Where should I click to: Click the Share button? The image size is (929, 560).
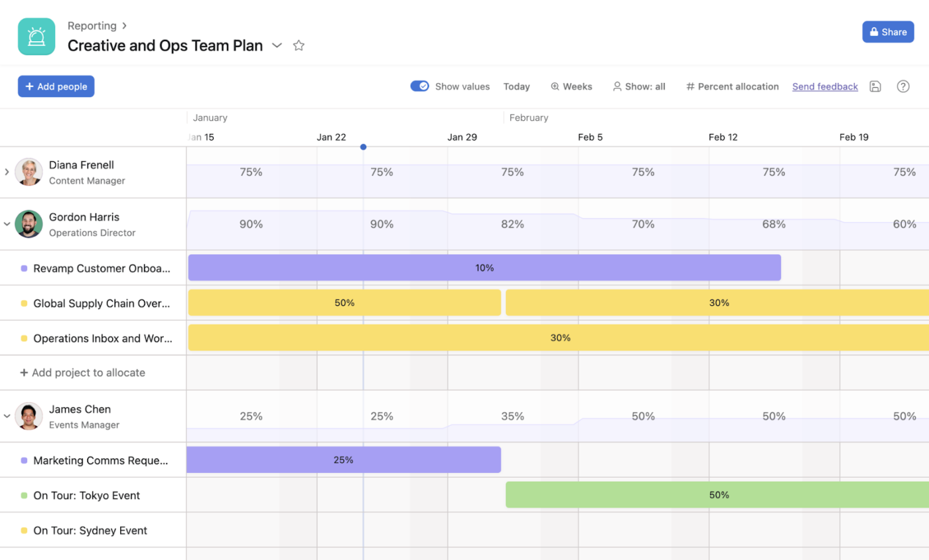pyautogui.click(x=888, y=32)
